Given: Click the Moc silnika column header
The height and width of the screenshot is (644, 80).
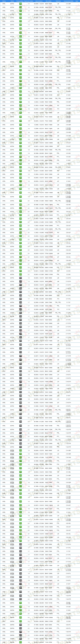Looking at the screenshot, I should pos(48,1).
